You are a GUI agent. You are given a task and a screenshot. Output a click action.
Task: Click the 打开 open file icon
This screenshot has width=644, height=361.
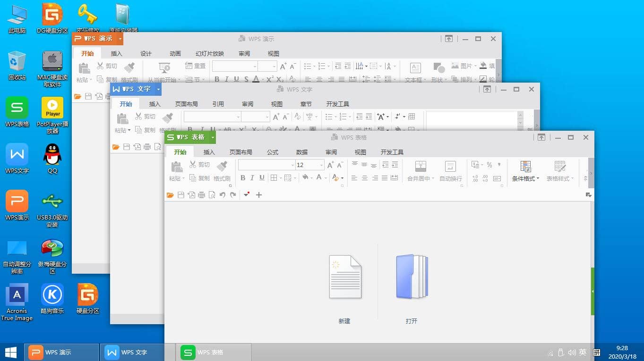(x=412, y=277)
